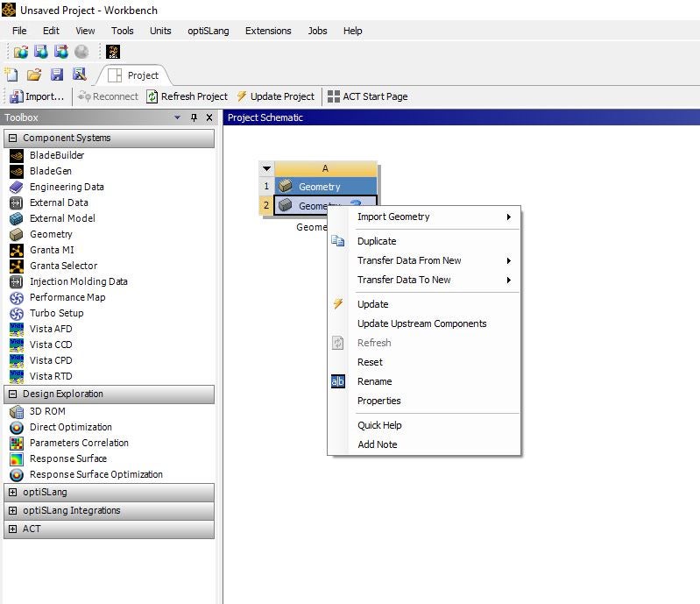Click the New project toolbar icon
Image resolution: width=700 pixels, height=604 pixels.
(11, 75)
